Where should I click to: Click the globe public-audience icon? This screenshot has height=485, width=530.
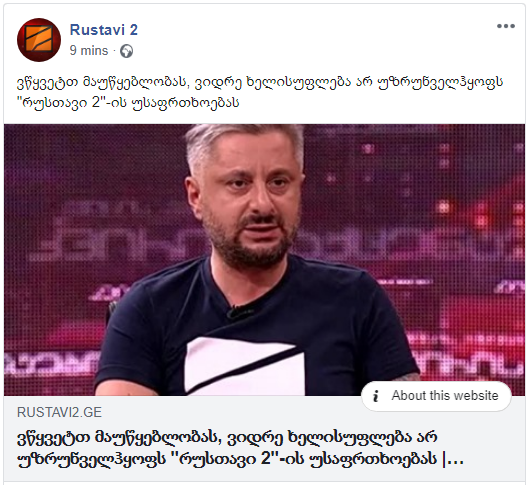tap(127, 51)
